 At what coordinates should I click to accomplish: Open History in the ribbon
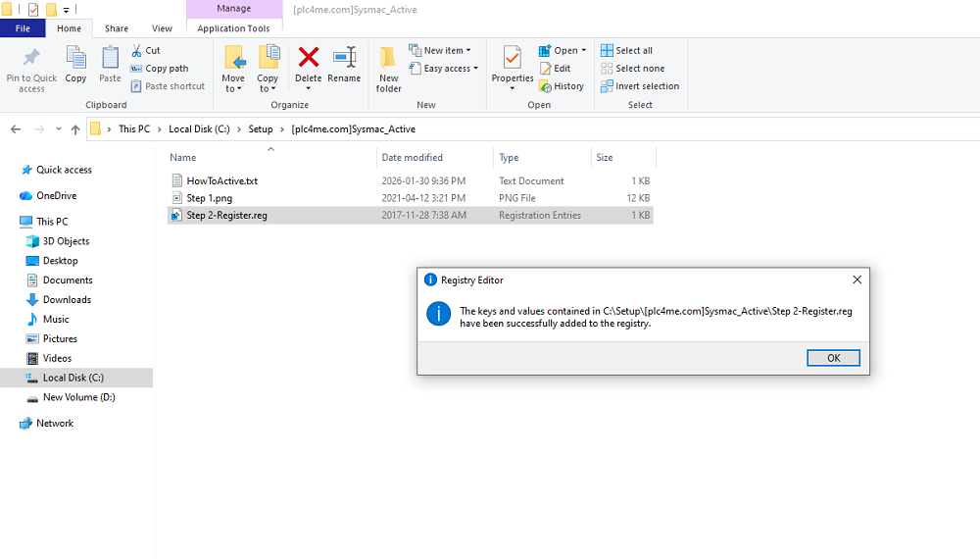tap(562, 86)
